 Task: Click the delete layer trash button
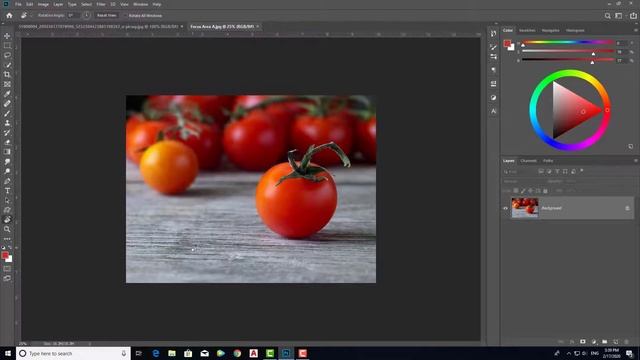627,342
